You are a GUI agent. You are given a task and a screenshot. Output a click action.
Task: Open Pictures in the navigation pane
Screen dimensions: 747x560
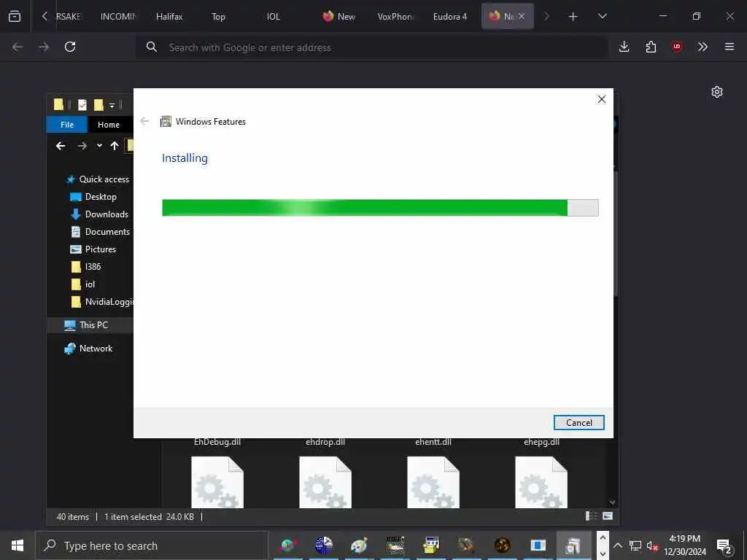point(100,249)
